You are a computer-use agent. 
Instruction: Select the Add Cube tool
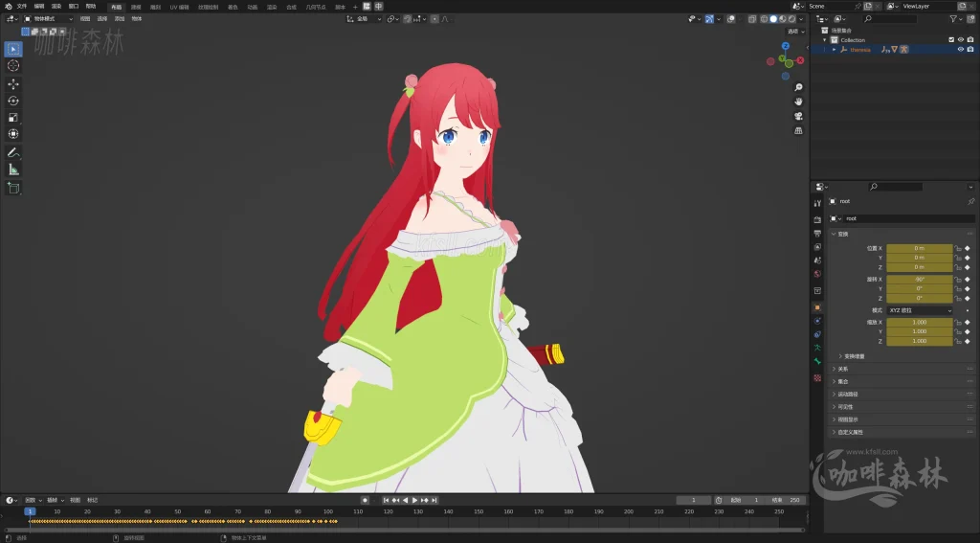point(13,188)
